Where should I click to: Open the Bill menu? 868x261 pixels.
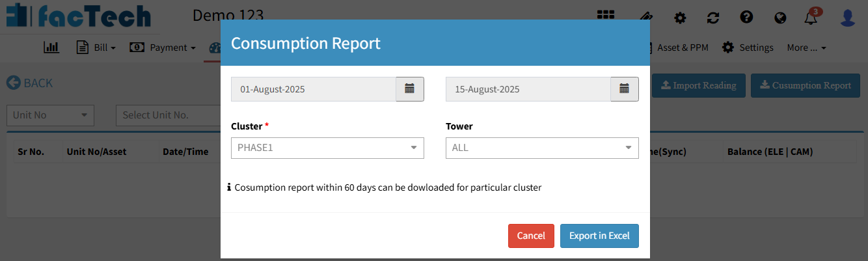[x=96, y=48]
